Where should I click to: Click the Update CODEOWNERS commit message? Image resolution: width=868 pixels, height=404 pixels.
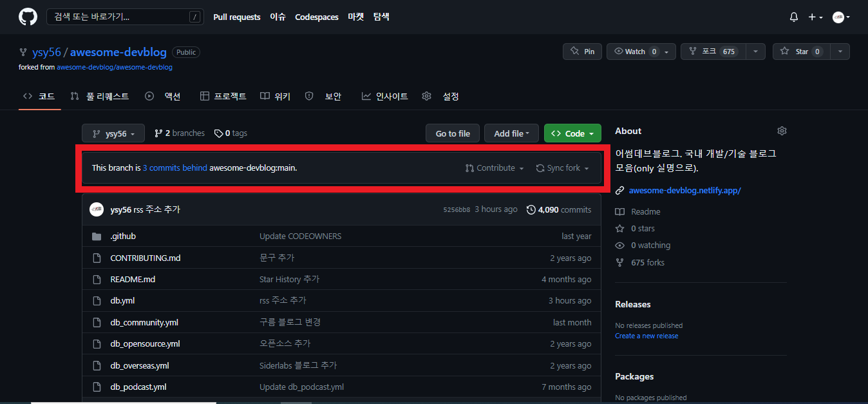pyautogui.click(x=301, y=236)
